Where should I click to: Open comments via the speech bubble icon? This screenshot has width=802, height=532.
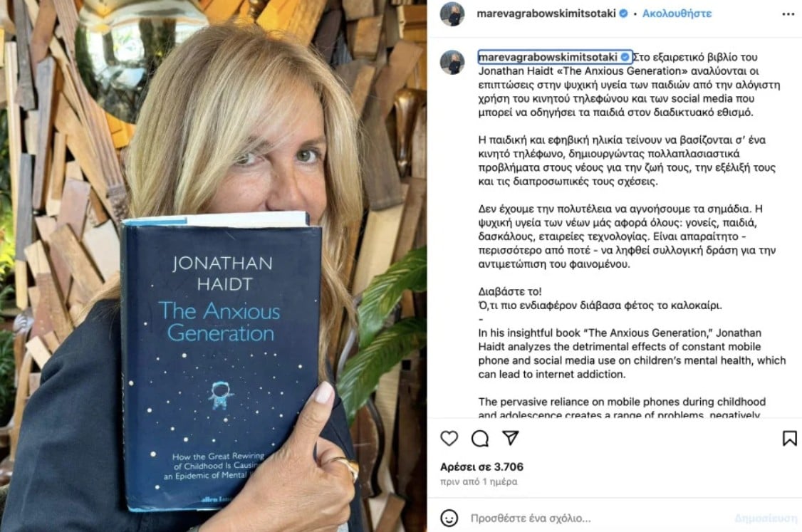[480, 439]
